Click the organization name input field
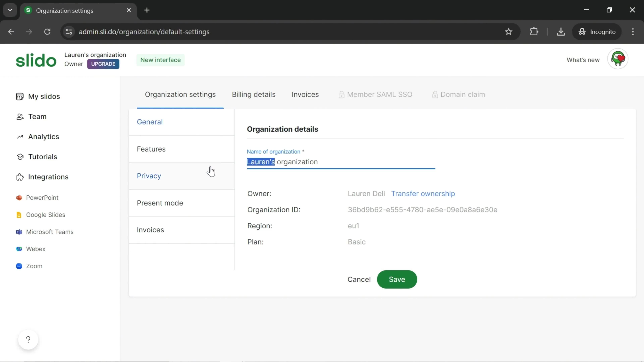Screen dimensions: 644x362 click(x=341, y=162)
